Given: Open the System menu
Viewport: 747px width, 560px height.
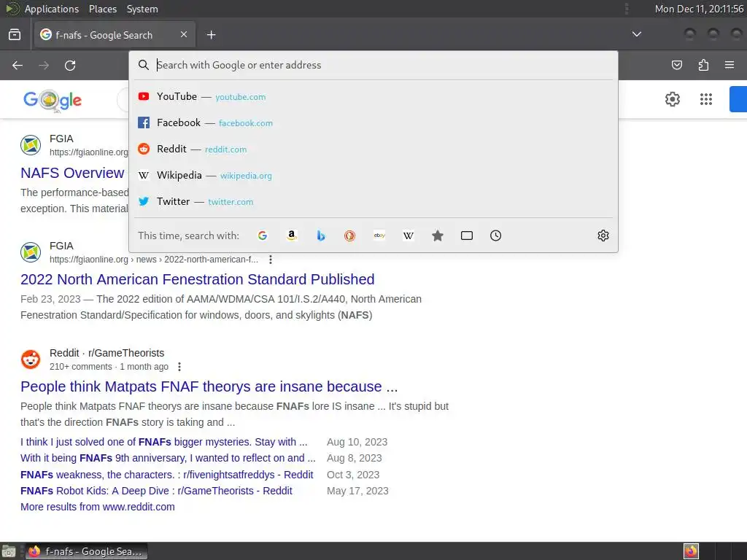Looking at the screenshot, I should [142, 9].
